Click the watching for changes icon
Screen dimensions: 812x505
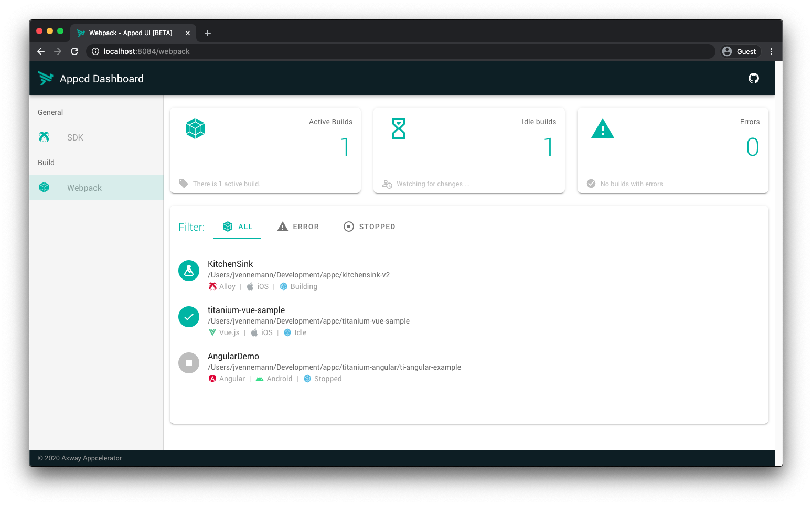tap(387, 184)
